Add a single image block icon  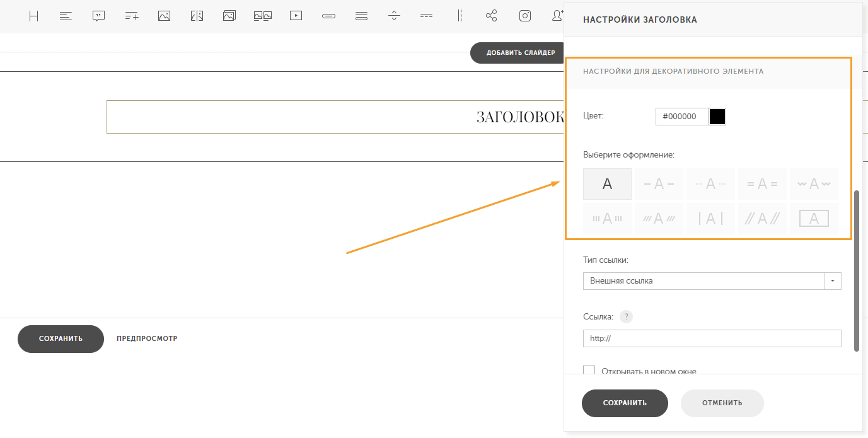165,16
